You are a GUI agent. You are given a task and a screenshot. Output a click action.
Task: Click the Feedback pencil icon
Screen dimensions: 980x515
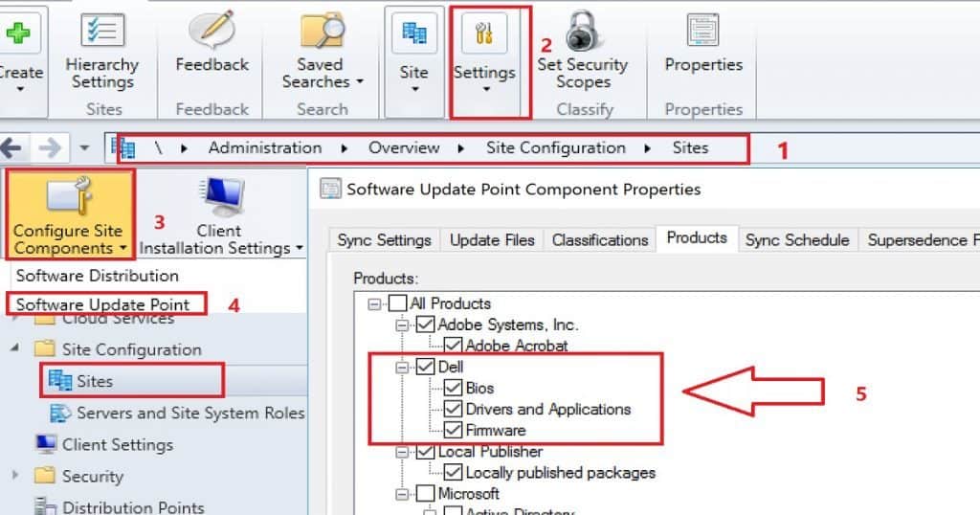click(212, 30)
